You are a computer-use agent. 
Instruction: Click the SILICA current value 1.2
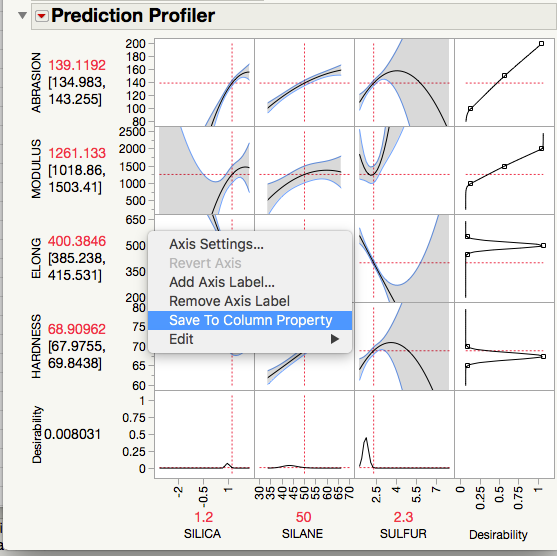click(x=204, y=517)
